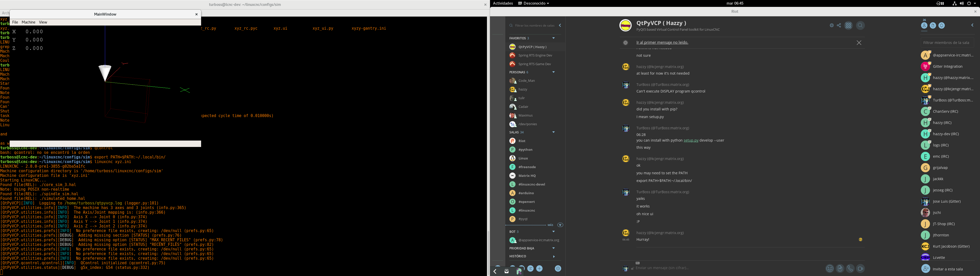Open Spring RTS Engine Dev room
This screenshot has height=276, width=980.
[535, 55]
